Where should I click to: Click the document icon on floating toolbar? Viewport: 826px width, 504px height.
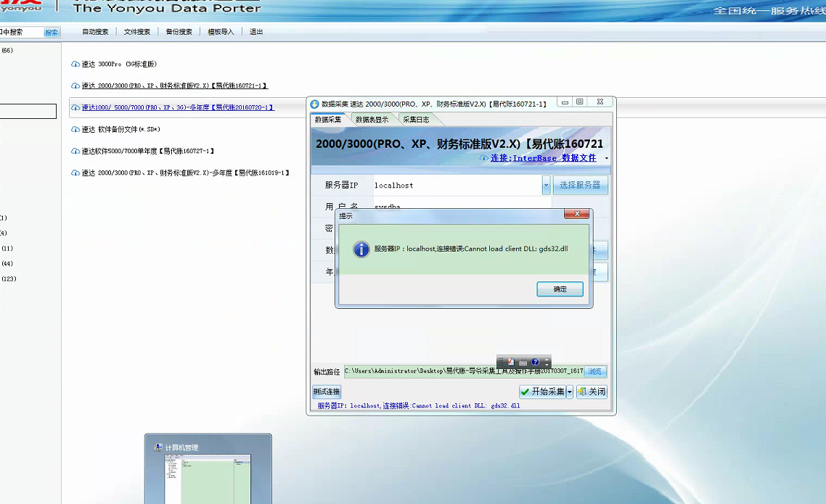[511, 362]
